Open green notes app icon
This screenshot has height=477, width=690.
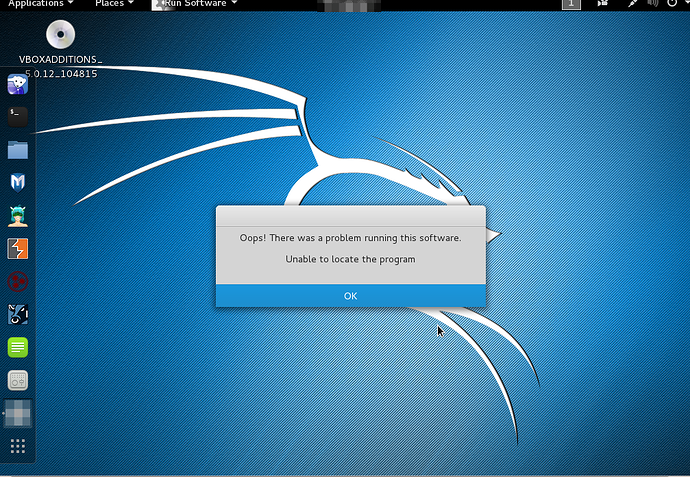(x=18, y=347)
